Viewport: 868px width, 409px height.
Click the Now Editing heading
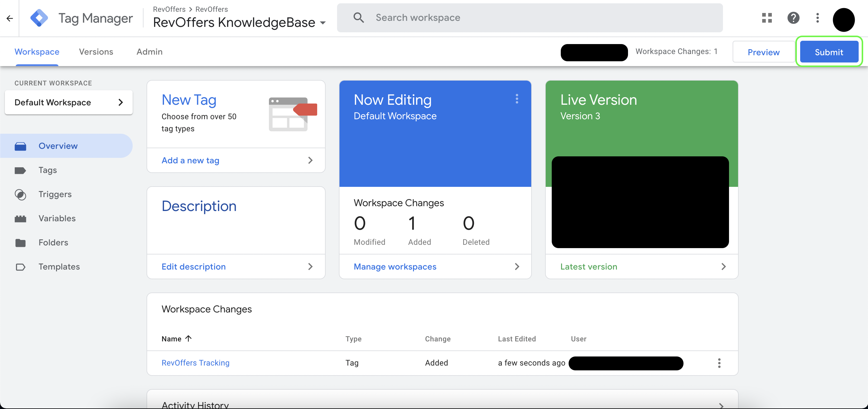[x=393, y=100]
